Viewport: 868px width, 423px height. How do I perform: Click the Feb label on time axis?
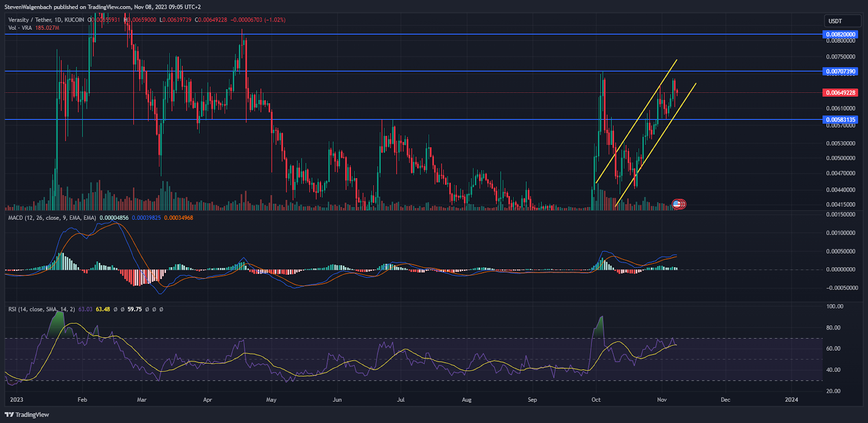click(82, 400)
